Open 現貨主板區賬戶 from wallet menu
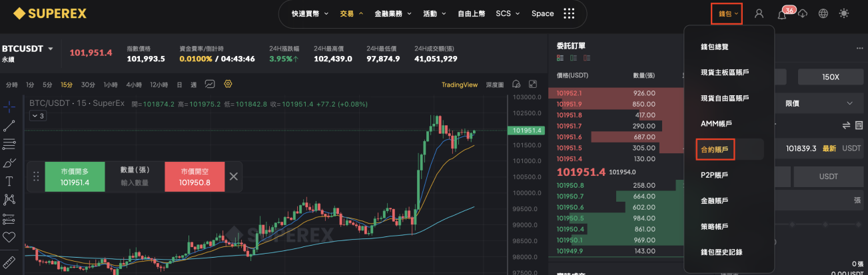This screenshot has width=868, height=275. (x=725, y=73)
